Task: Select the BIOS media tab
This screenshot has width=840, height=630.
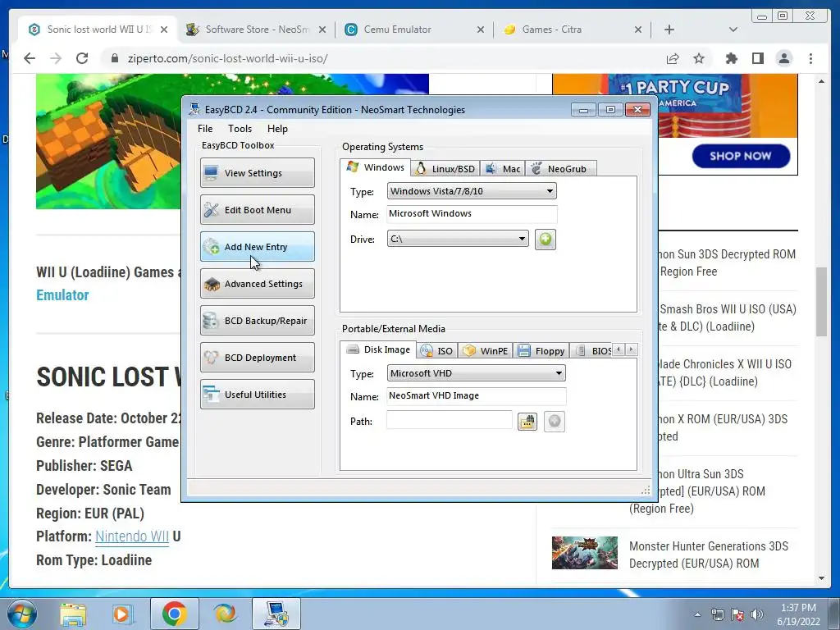Action: pyautogui.click(x=592, y=351)
